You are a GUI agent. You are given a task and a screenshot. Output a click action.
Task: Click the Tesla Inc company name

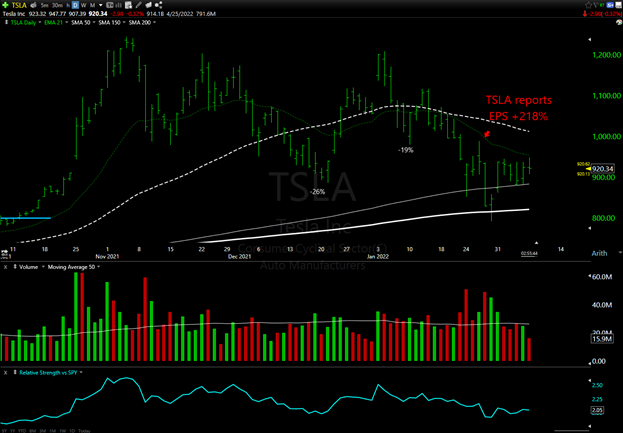pyautogui.click(x=14, y=14)
